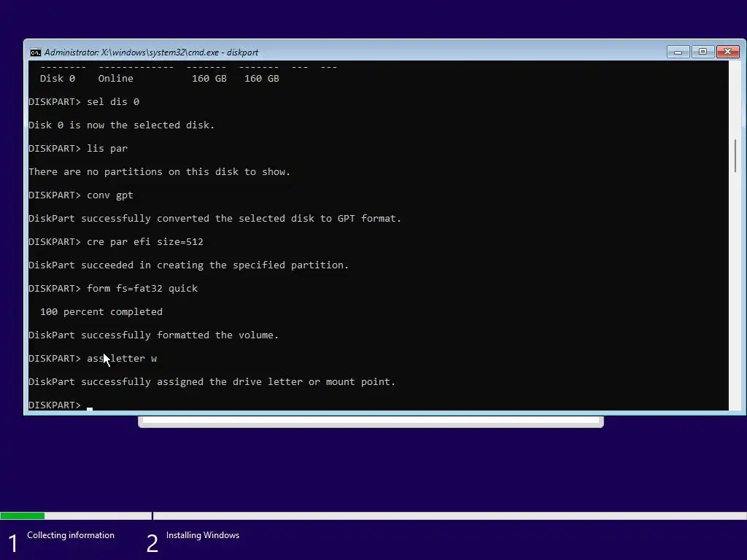Click the 'lis par' command line

(78, 149)
